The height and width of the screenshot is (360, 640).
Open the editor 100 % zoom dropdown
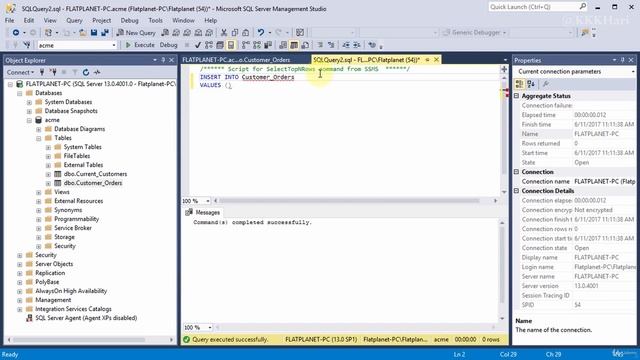point(208,201)
